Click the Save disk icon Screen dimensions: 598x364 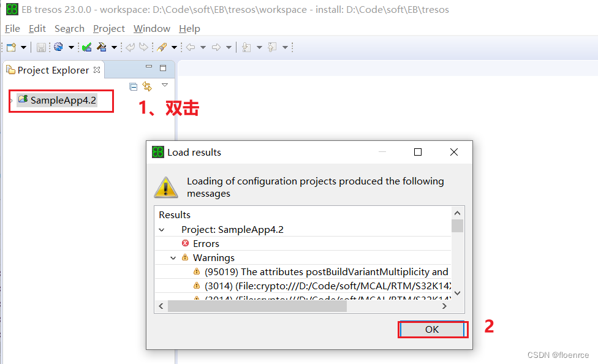click(x=41, y=47)
